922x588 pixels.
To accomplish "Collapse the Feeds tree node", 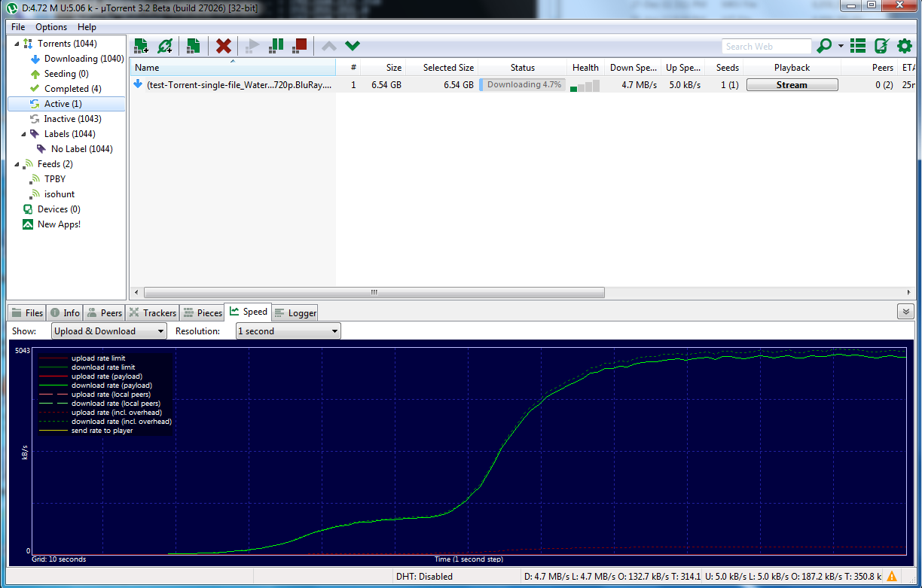I will 17,164.
